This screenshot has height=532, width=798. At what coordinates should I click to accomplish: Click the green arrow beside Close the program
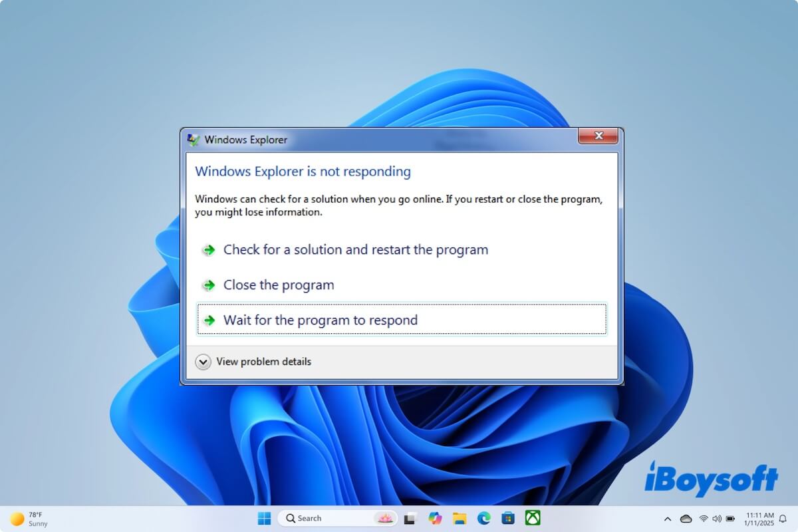click(209, 285)
